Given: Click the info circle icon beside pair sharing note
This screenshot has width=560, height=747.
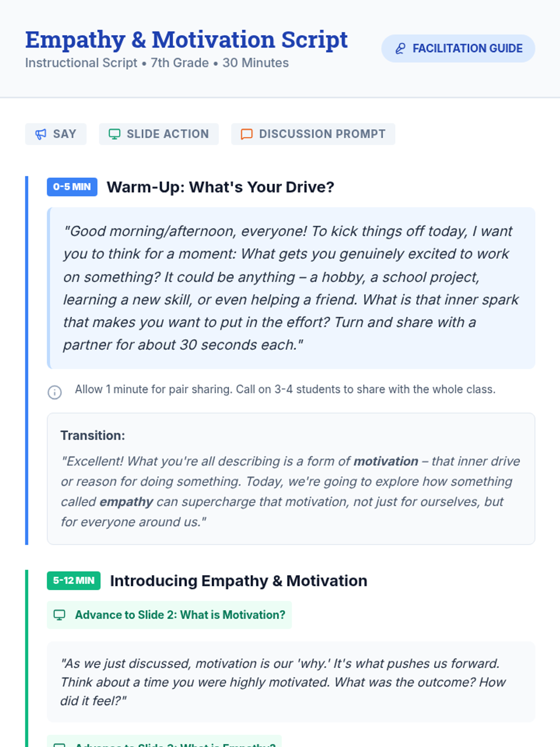Looking at the screenshot, I should [x=55, y=392].
